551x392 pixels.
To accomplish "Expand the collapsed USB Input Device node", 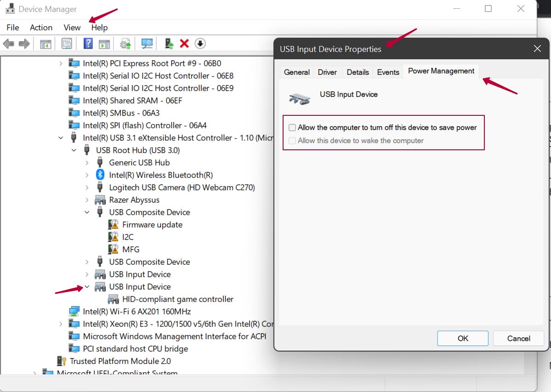I will pyautogui.click(x=87, y=274).
